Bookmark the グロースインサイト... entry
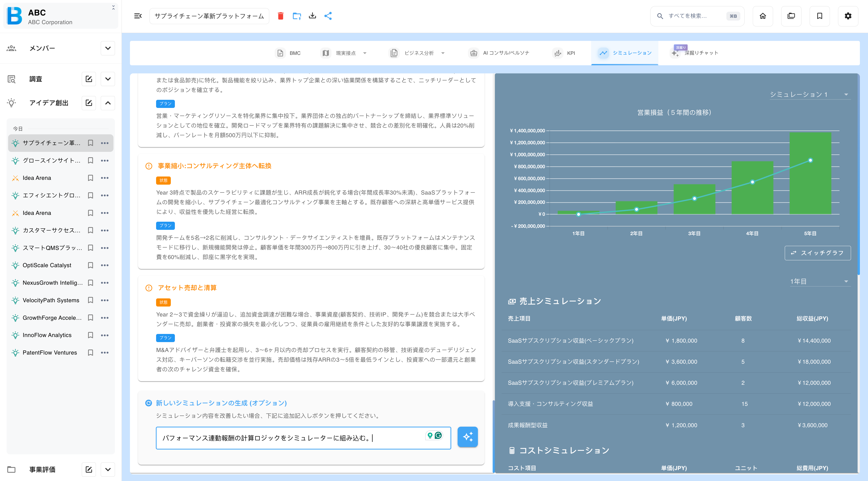 pyautogui.click(x=90, y=161)
